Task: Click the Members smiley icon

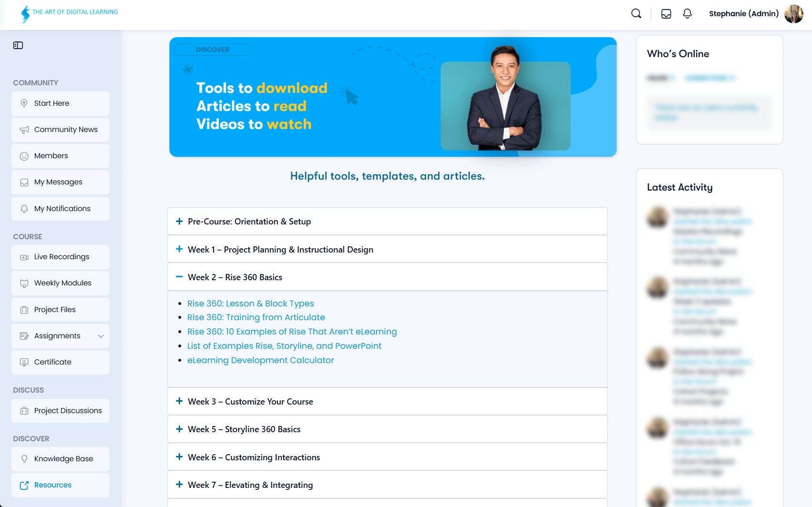Action: pos(24,156)
